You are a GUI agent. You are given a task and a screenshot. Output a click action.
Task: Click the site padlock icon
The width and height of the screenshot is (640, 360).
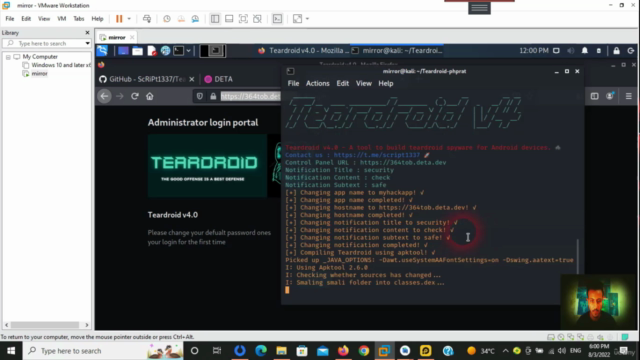point(213,96)
